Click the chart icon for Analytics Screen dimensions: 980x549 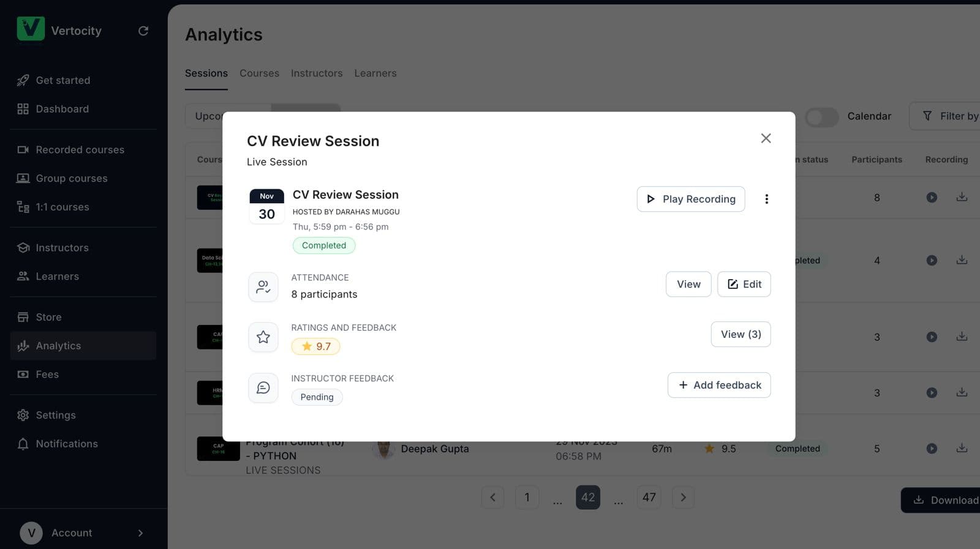point(23,346)
